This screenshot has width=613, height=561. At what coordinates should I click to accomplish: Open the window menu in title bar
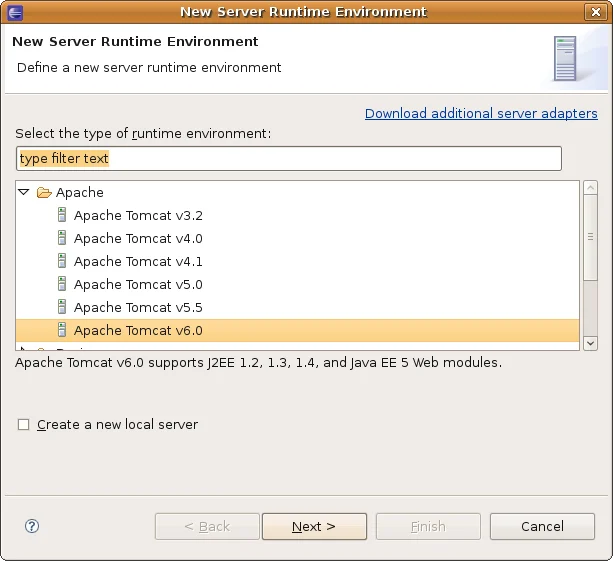pyautogui.click(x=14, y=12)
